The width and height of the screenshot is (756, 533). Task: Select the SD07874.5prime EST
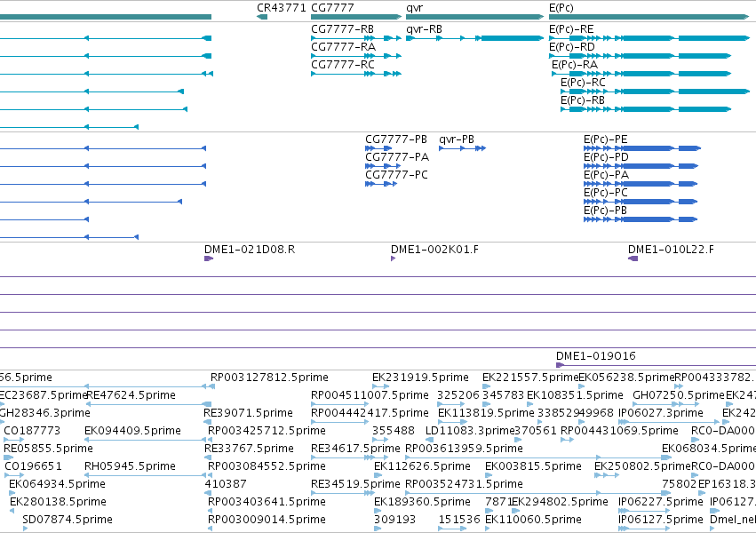click(25, 529)
